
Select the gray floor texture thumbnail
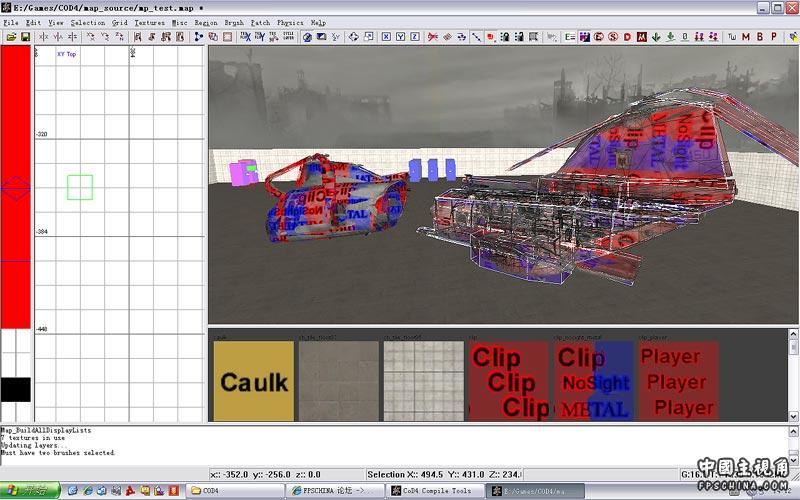click(339, 381)
